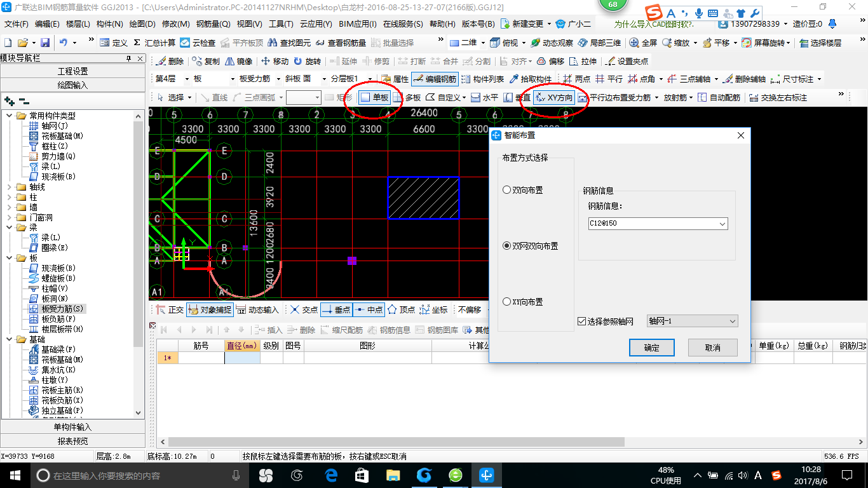
Task: Open 报表预览 navigation section
Action: [72, 441]
